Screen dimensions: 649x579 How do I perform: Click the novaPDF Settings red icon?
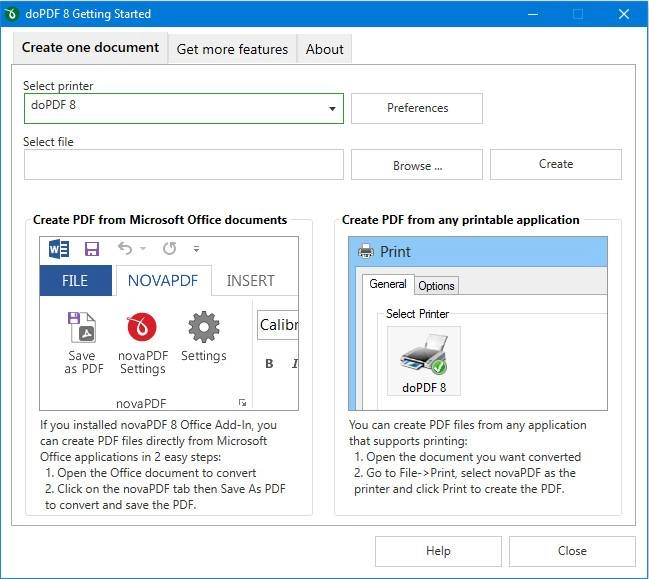coord(142,327)
